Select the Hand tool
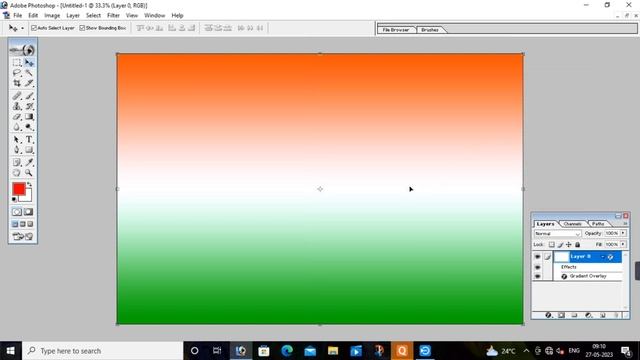 [17, 173]
